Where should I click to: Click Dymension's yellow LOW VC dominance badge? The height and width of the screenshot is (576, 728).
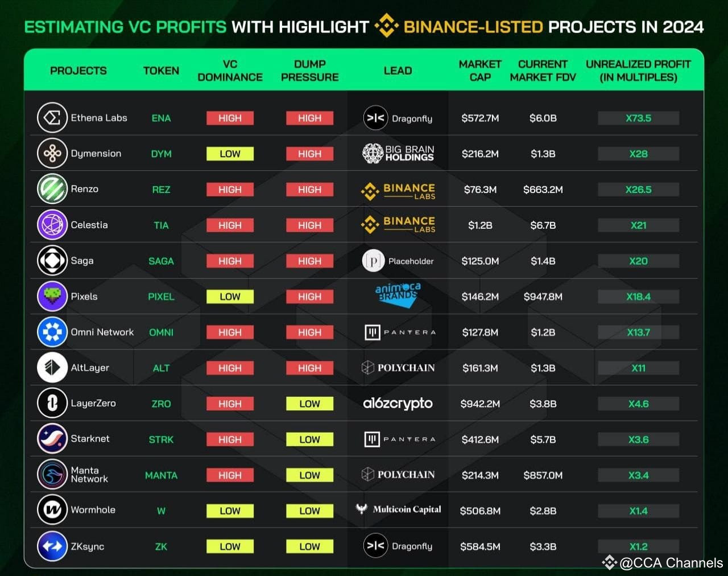pyautogui.click(x=230, y=154)
